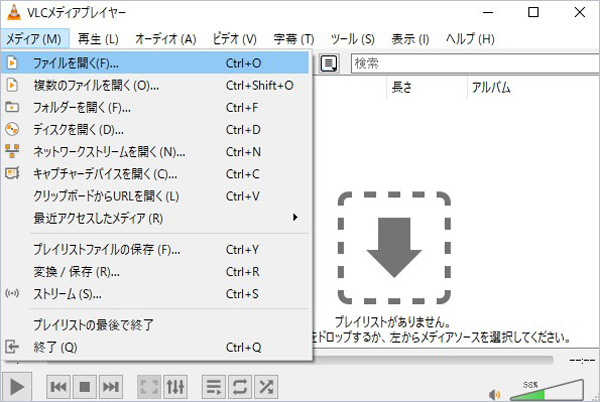
Task: Choose プレイリストファイルの保存 (F)... entry
Action: 155,249
